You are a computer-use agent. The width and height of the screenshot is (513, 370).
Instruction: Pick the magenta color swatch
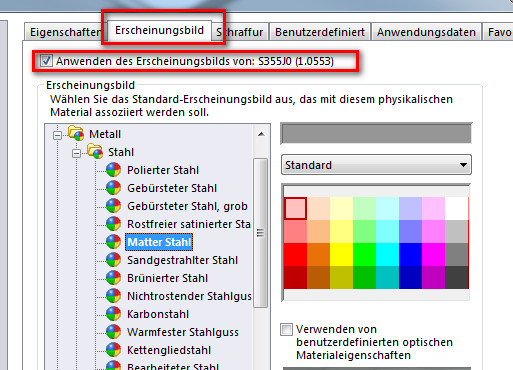click(433, 254)
